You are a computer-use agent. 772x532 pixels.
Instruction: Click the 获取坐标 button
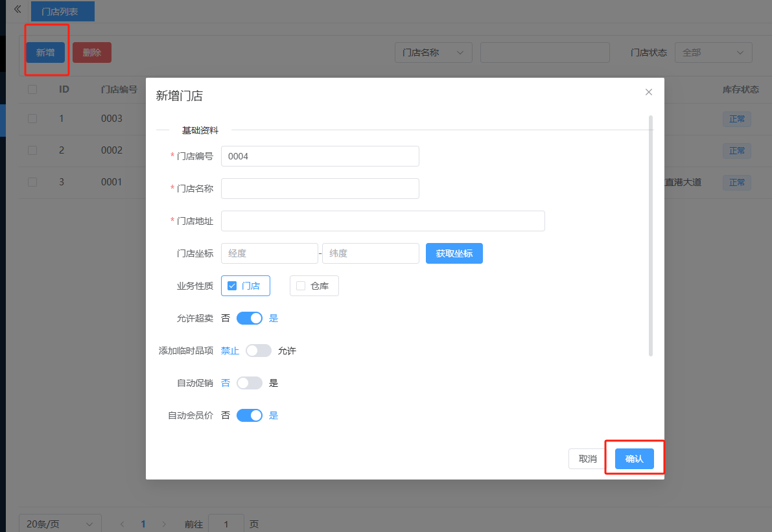[454, 253]
